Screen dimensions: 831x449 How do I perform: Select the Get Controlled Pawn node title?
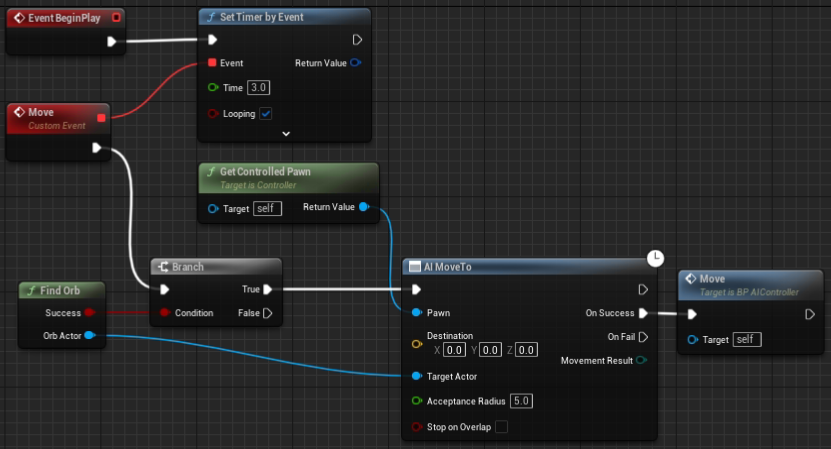(x=265, y=171)
